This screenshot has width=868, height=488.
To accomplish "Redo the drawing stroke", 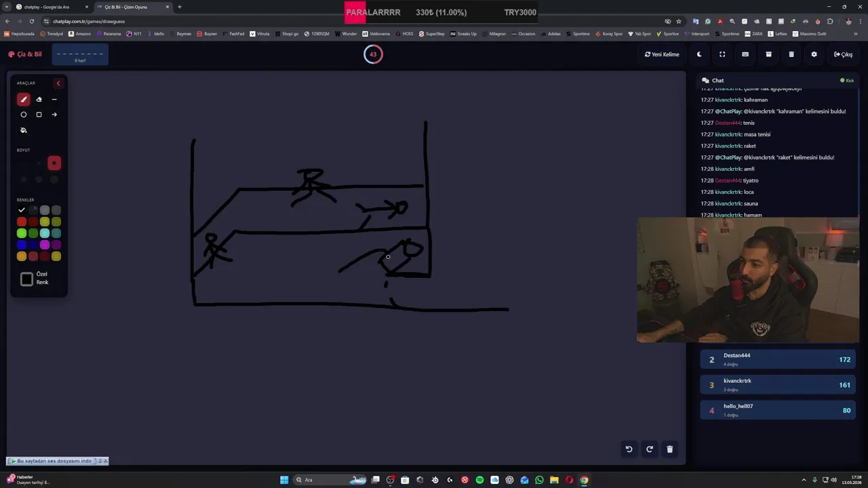I will (x=649, y=449).
